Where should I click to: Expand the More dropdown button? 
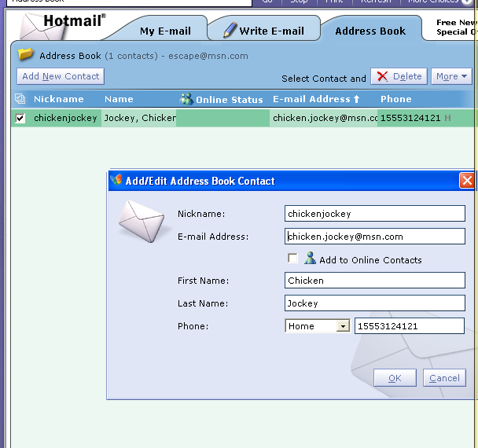point(451,76)
